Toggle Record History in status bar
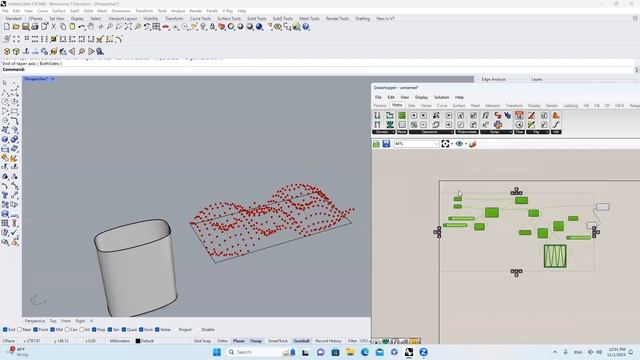640x360 pixels. tap(328, 341)
